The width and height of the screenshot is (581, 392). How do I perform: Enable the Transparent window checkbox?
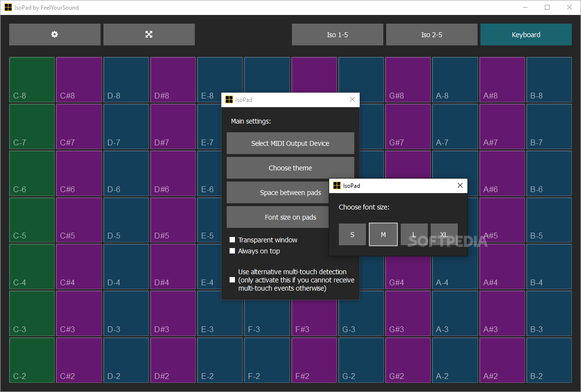(232, 240)
